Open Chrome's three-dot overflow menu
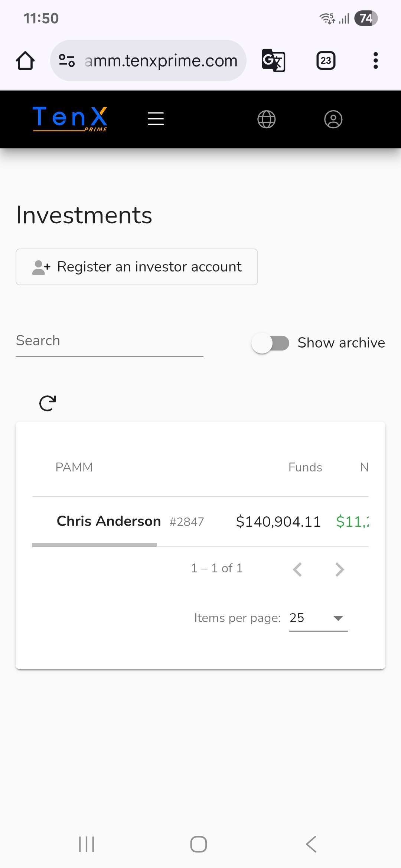 coord(375,60)
